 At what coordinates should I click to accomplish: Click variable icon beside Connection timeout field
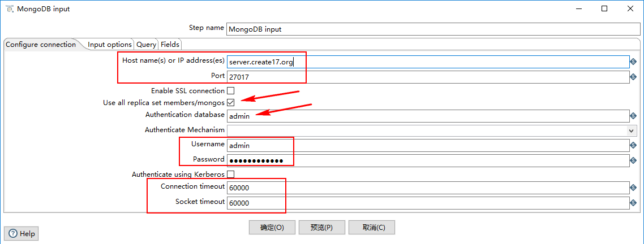click(633, 188)
